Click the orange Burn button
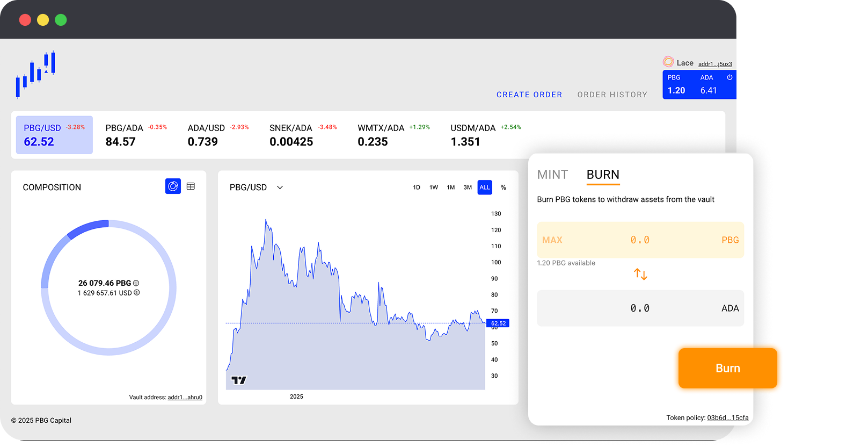The height and width of the screenshot is (447, 868). pos(728,368)
